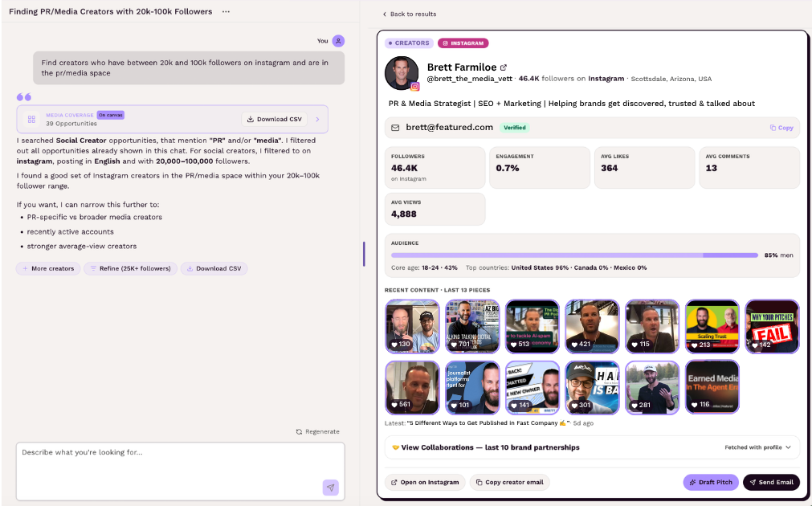Click the Verified badge
The height and width of the screenshot is (506, 812).
[x=515, y=128]
